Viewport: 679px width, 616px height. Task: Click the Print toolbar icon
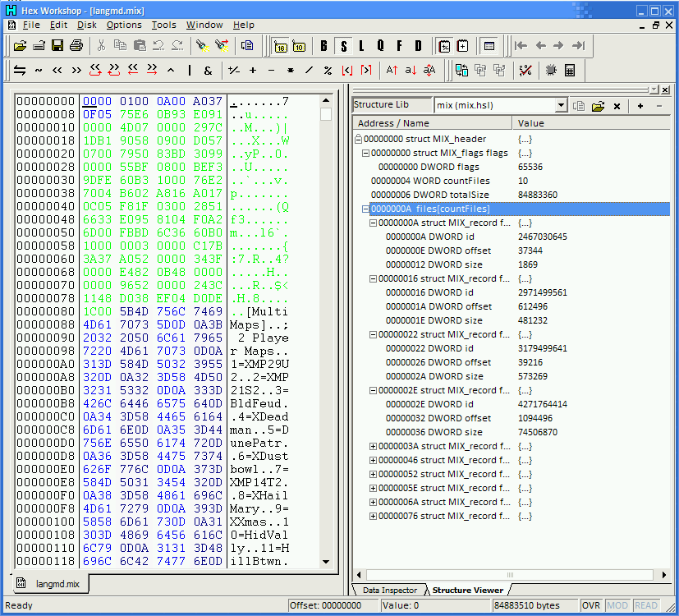pos(76,45)
